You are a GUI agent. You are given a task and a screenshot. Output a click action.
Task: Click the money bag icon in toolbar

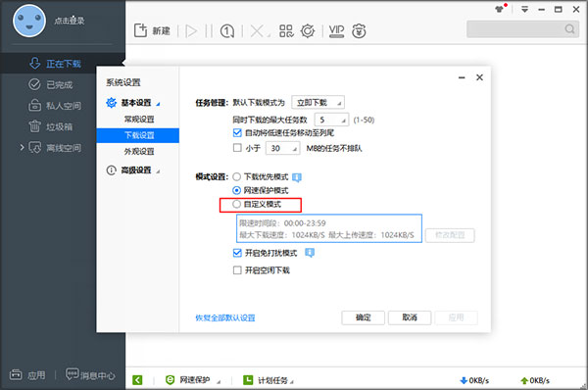coord(359,30)
